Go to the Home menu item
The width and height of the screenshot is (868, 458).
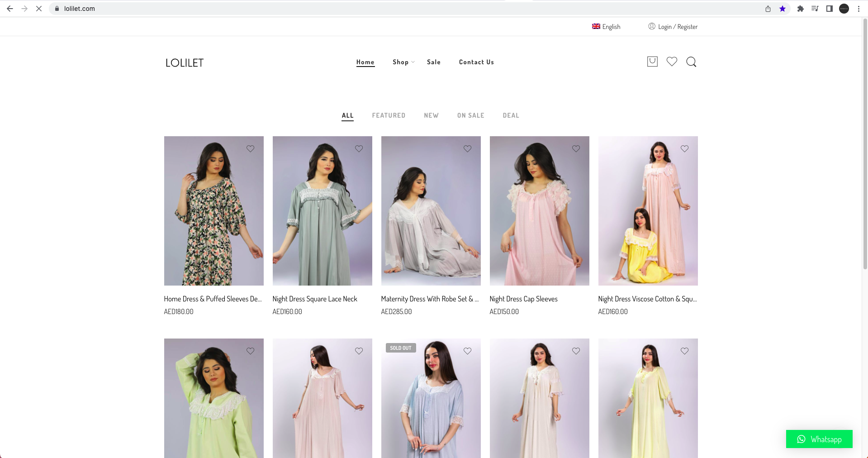point(365,62)
